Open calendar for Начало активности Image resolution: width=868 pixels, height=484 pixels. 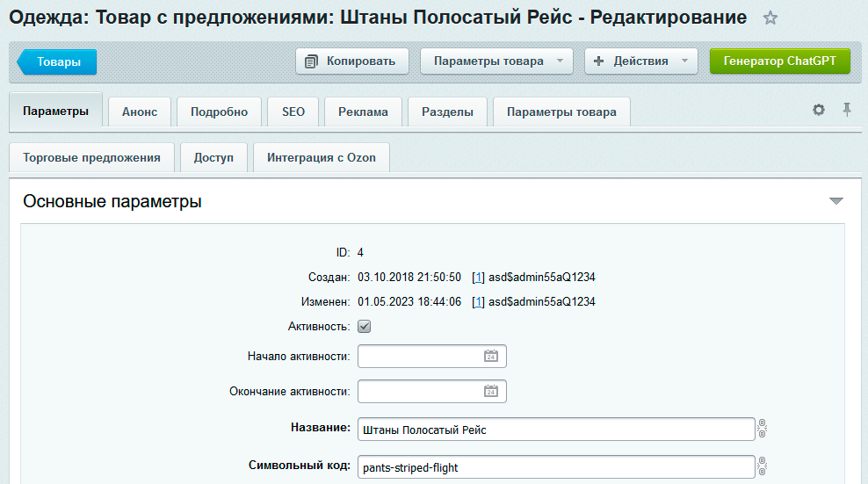491,356
